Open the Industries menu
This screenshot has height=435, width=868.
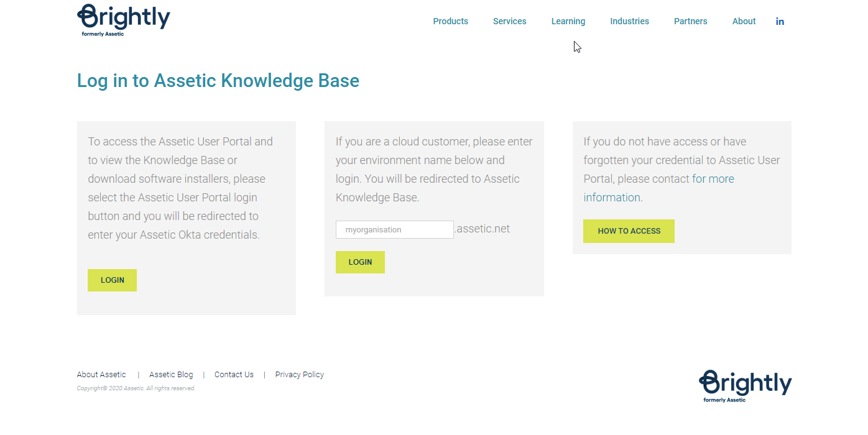click(629, 21)
